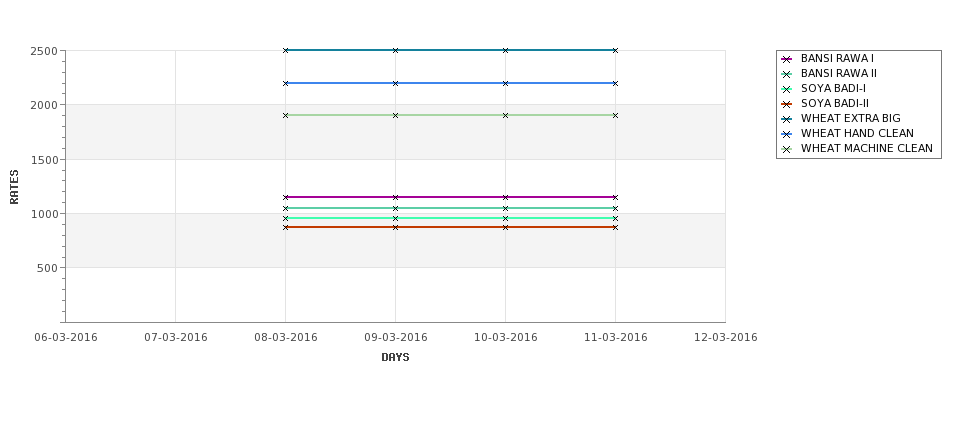The image size is (975, 429).
Task: Click the WHEAT HAND CLEAN legend marker
Action: (x=787, y=134)
